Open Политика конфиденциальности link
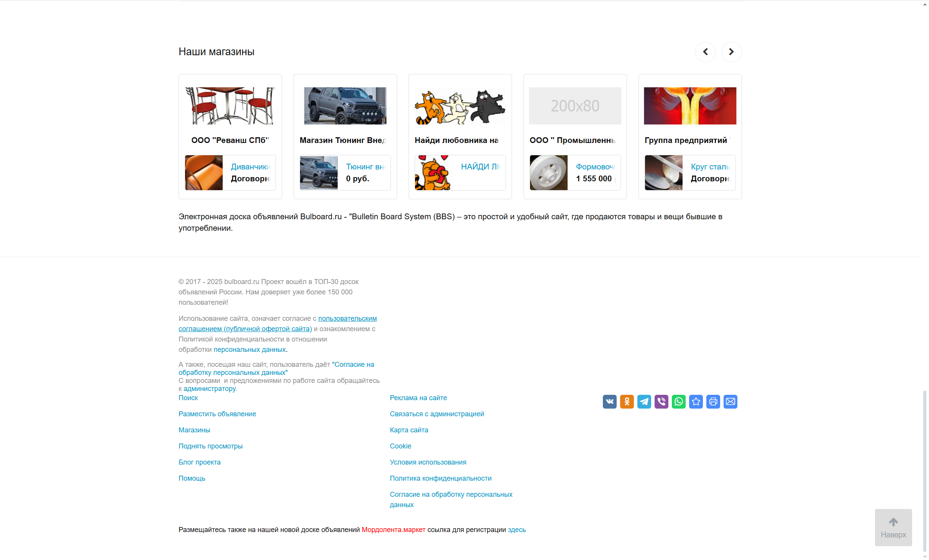 (x=440, y=478)
